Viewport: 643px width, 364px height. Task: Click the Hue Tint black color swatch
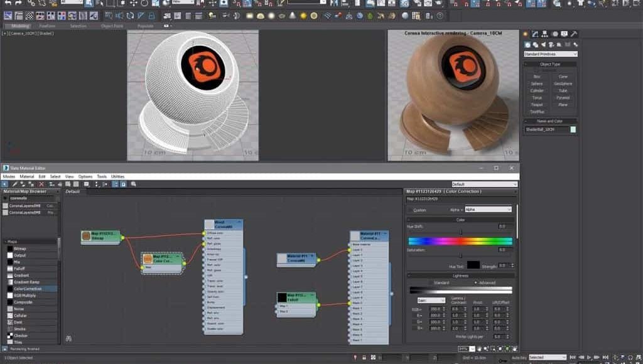pos(473,265)
